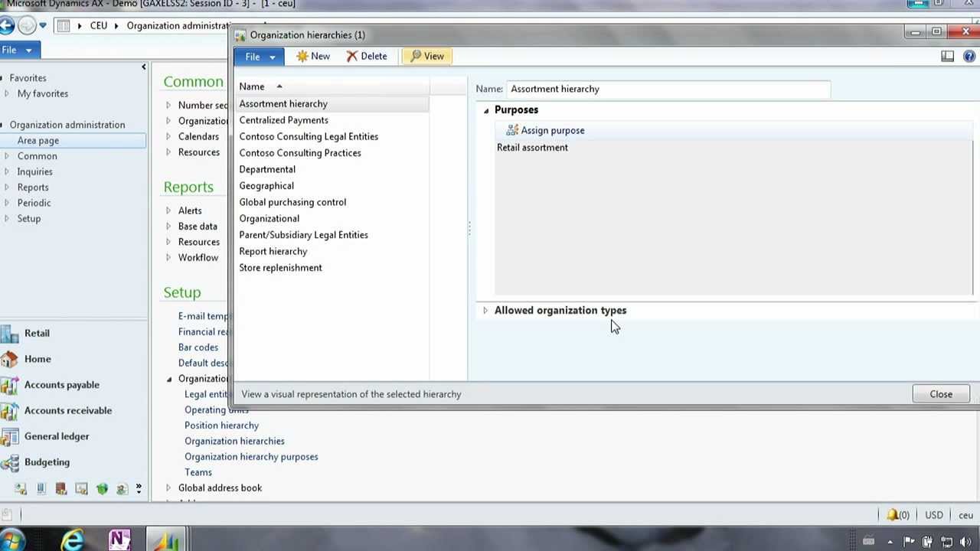The image size is (980, 551).
Task: Delete the selected hierarchy via Delete button
Action: [x=367, y=56]
